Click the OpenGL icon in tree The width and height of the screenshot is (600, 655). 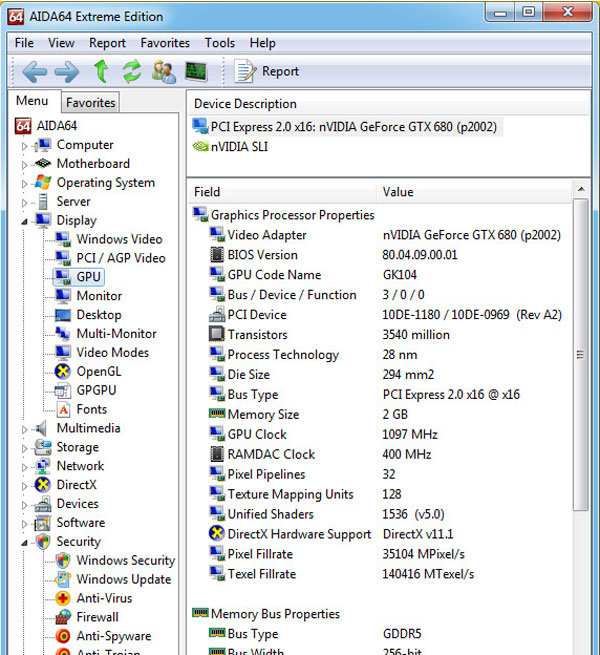(63, 371)
